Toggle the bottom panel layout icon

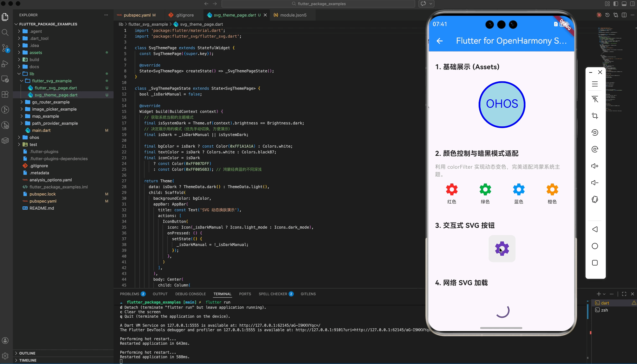tap(624, 4)
